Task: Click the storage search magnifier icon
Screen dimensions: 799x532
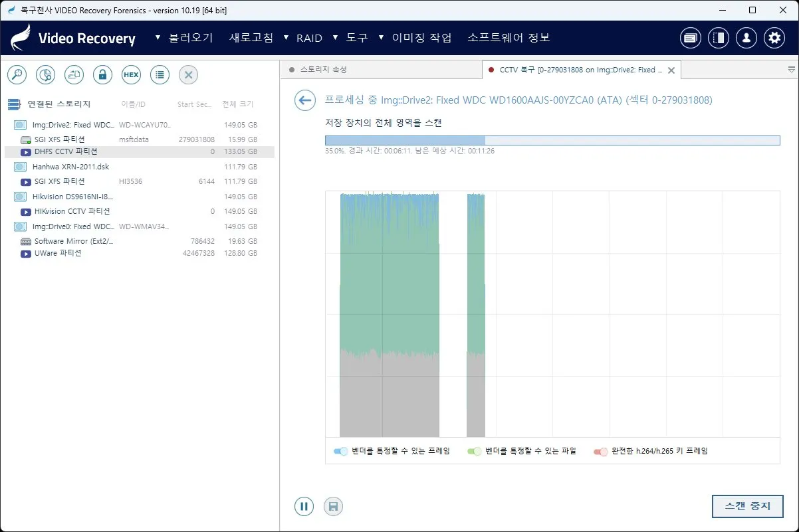Action: (17, 75)
